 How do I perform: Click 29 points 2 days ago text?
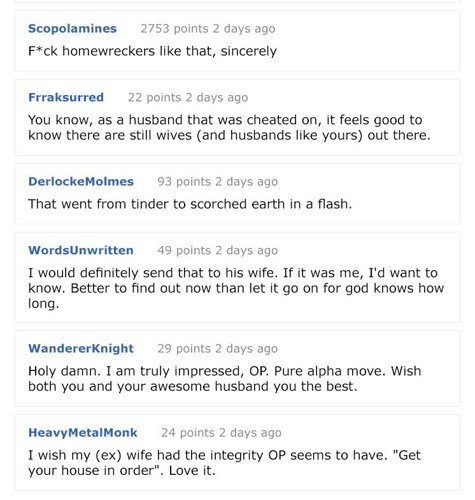[217, 349]
